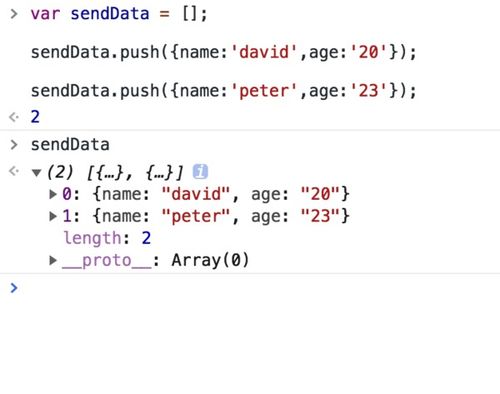Click the blue info icon beside array preview
The height and width of the screenshot is (394, 500).
[x=200, y=172]
